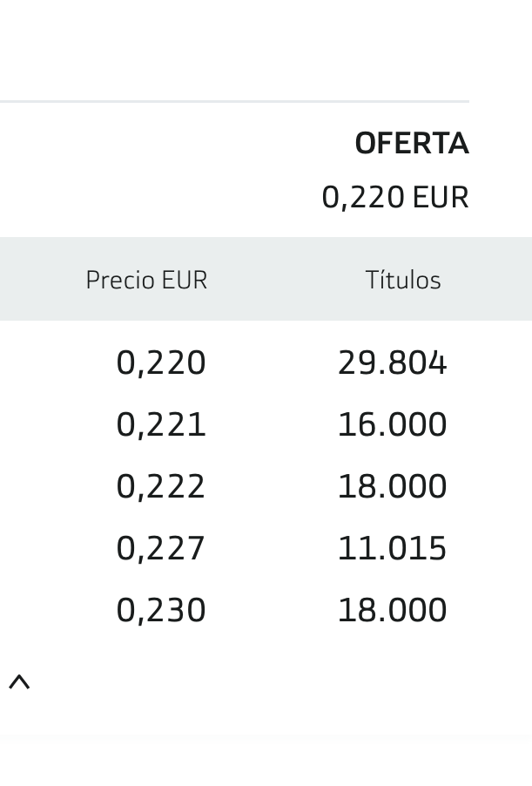Viewport: 532px width, 786px height.
Task: Select volume 11.015 in the fourth row
Action: tap(392, 548)
